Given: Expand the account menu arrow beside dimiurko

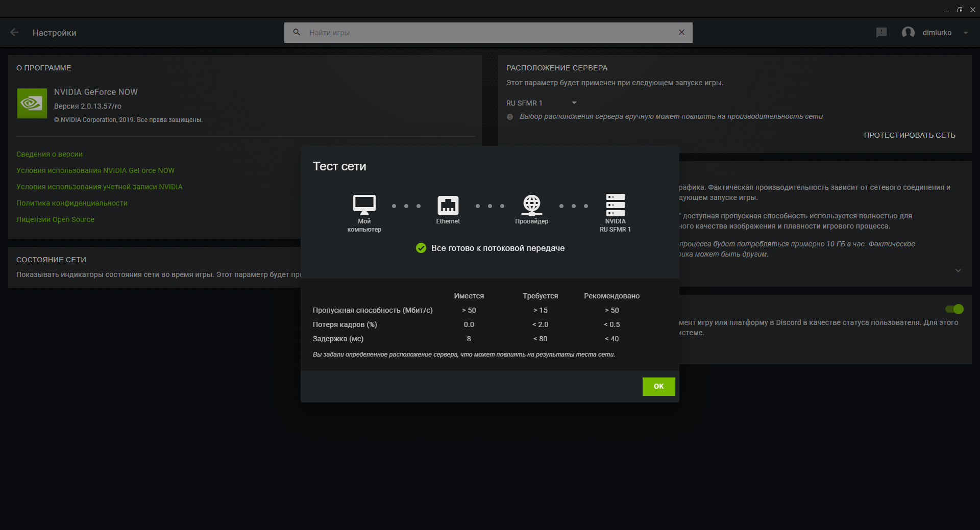Looking at the screenshot, I should 966,33.
